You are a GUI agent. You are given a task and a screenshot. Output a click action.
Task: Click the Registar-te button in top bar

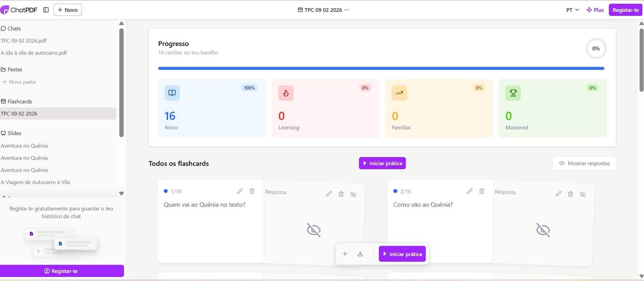click(x=625, y=10)
